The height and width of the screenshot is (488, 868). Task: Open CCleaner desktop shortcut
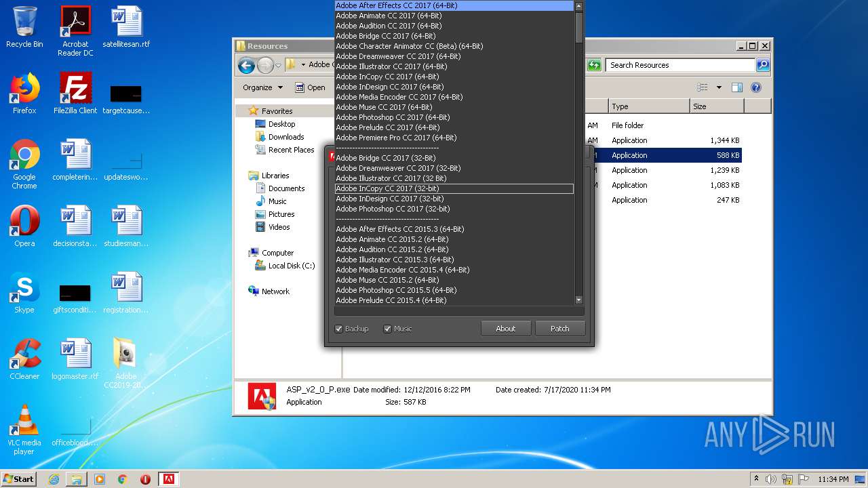point(24,359)
